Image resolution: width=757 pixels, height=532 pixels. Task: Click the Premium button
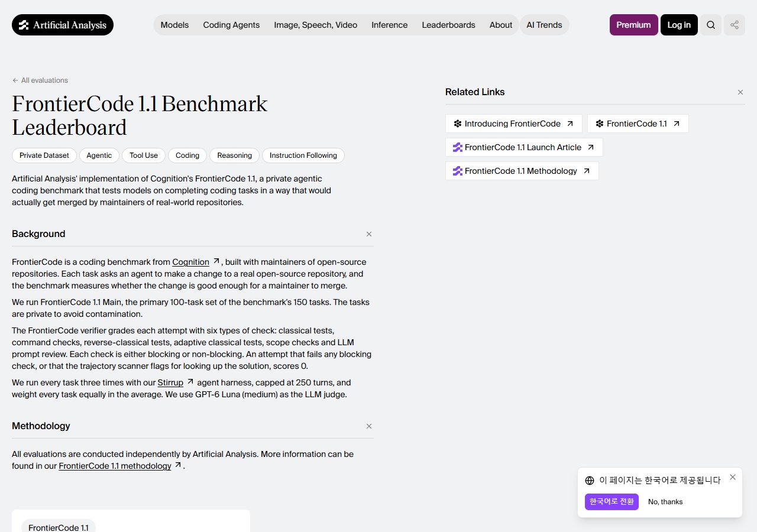tap(633, 25)
